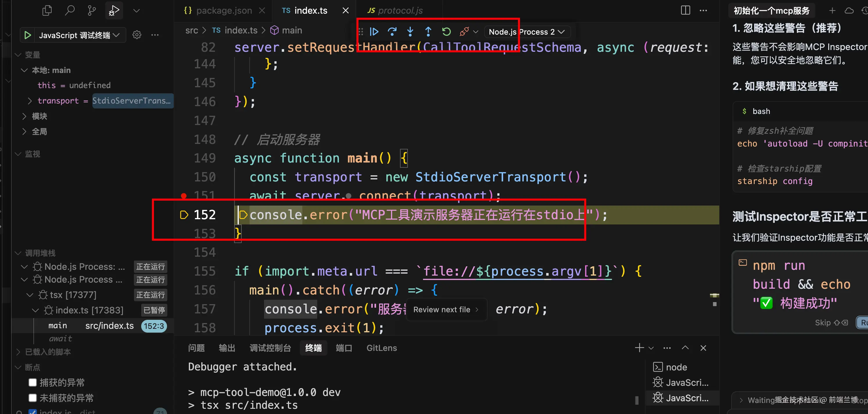Open launch.json settings gear
868x414 pixels.
(137, 35)
